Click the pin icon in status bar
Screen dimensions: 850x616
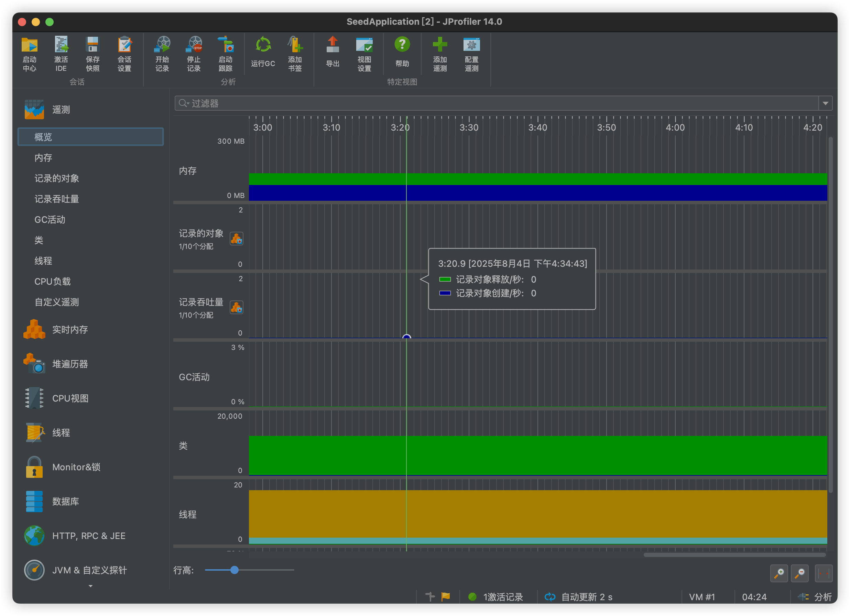(x=430, y=596)
